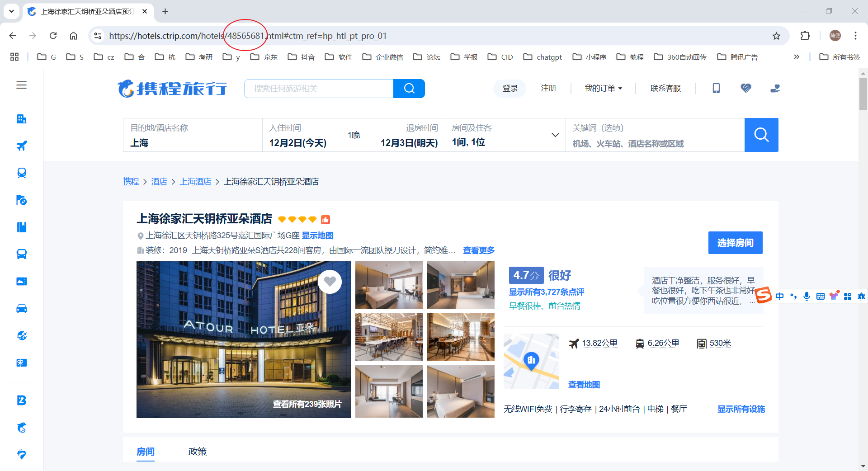Expand hotel description with 查看更多
The width and height of the screenshot is (868, 471).
point(479,250)
